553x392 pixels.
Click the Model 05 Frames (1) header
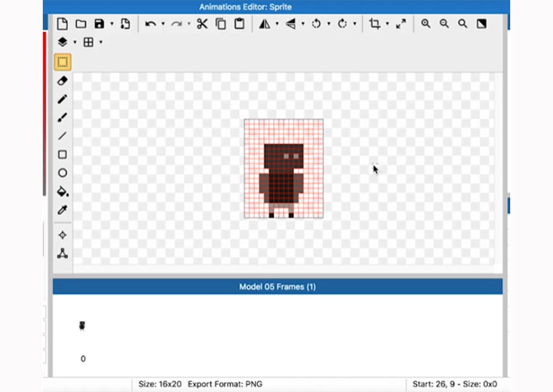(278, 287)
